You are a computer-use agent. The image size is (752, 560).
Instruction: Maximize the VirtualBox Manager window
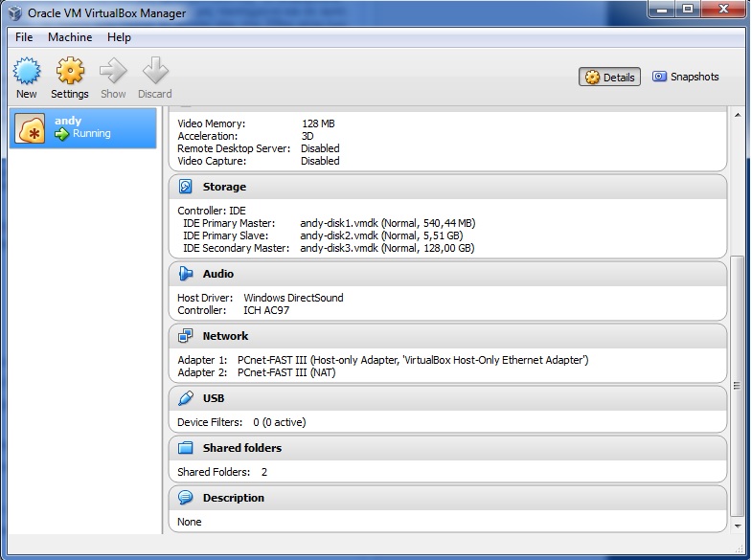tap(688, 10)
